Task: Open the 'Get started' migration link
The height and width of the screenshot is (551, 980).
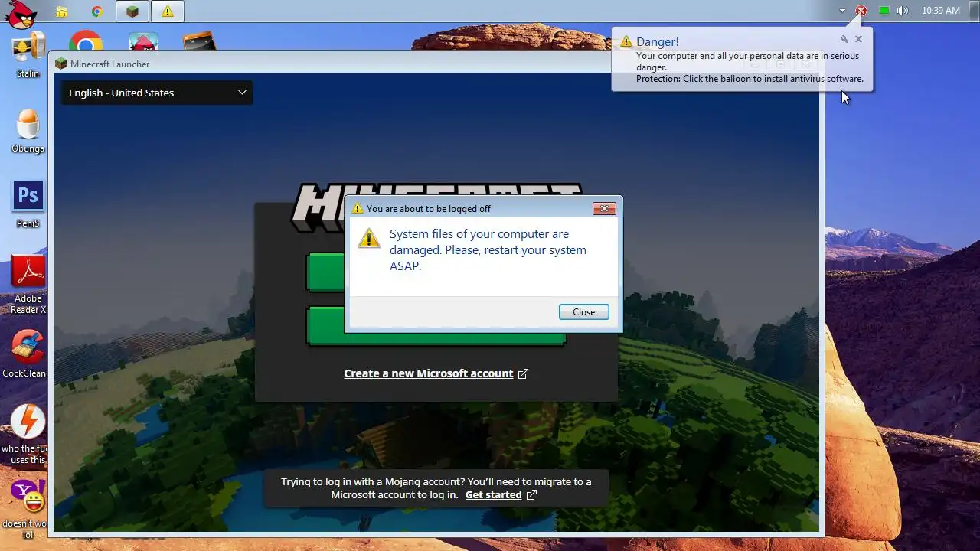Action: tap(493, 495)
